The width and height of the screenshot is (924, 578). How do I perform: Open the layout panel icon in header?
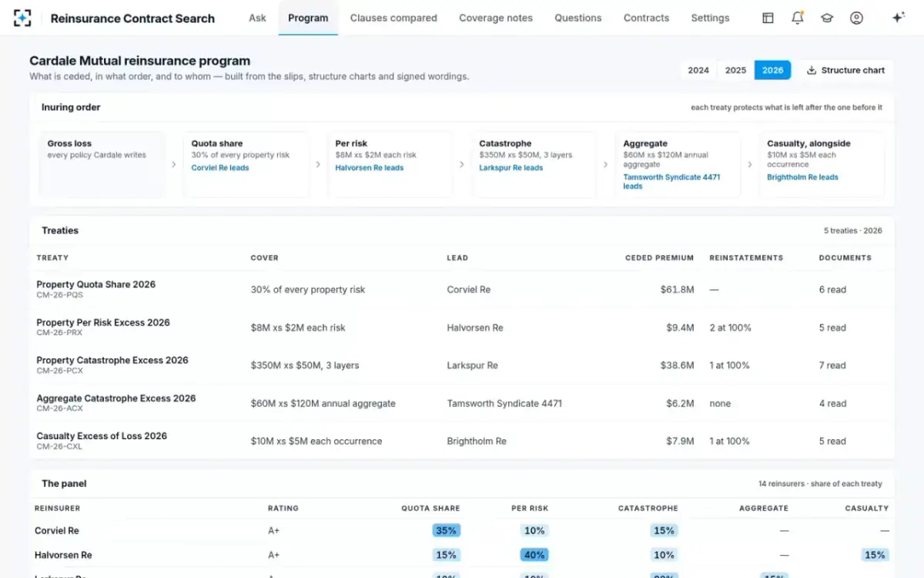point(768,18)
